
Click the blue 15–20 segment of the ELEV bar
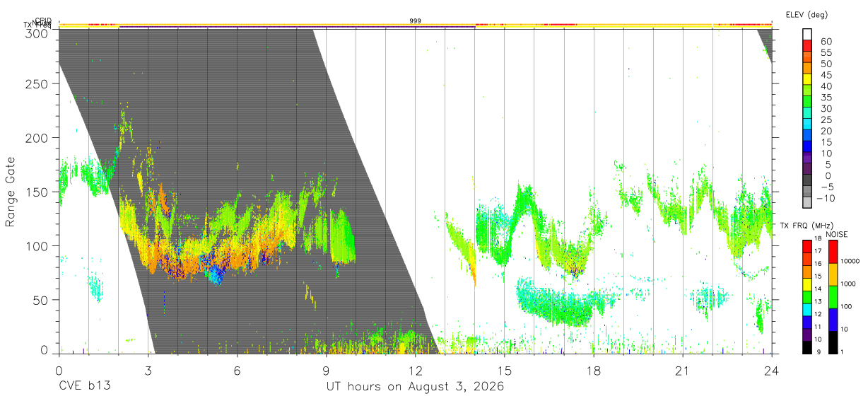[807, 136]
